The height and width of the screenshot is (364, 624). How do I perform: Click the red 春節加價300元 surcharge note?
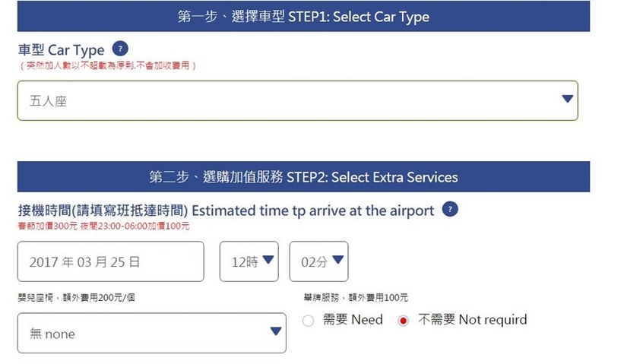coord(103,226)
